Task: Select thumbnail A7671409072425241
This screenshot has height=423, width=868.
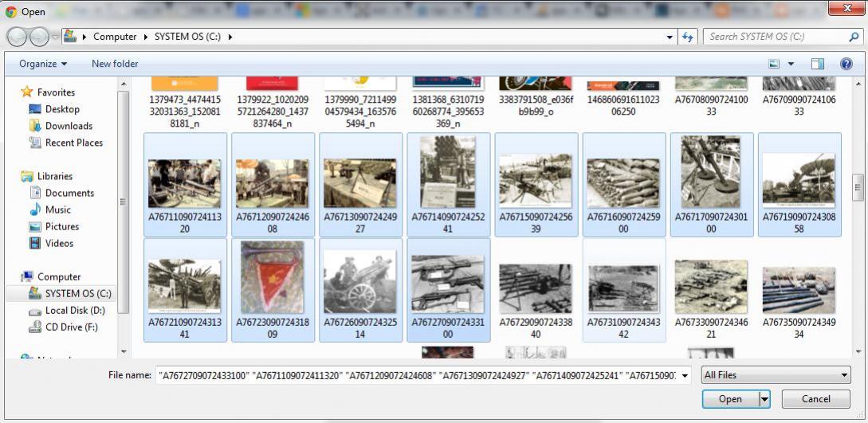Action: [x=449, y=184]
